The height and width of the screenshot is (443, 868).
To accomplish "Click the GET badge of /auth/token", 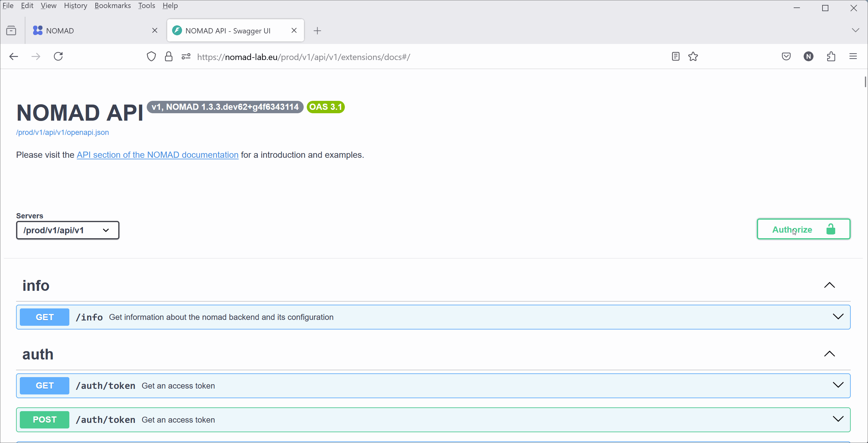I will (x=45, y=385).
